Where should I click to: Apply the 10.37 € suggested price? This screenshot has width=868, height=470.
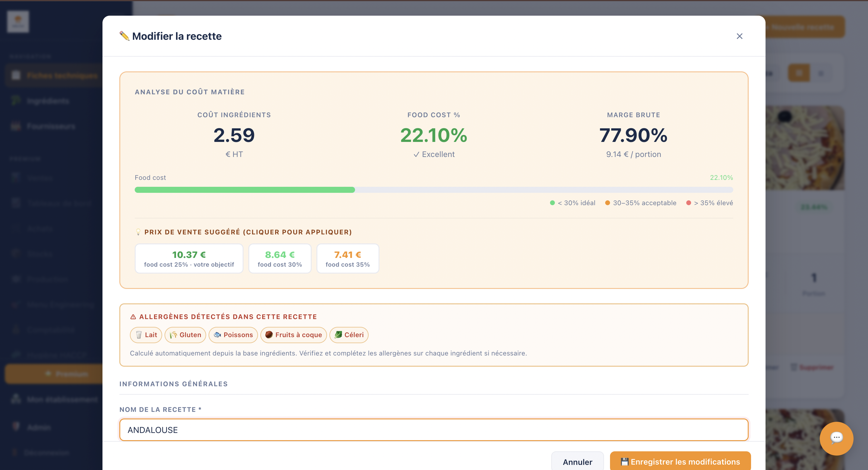(x=189, y=258)
